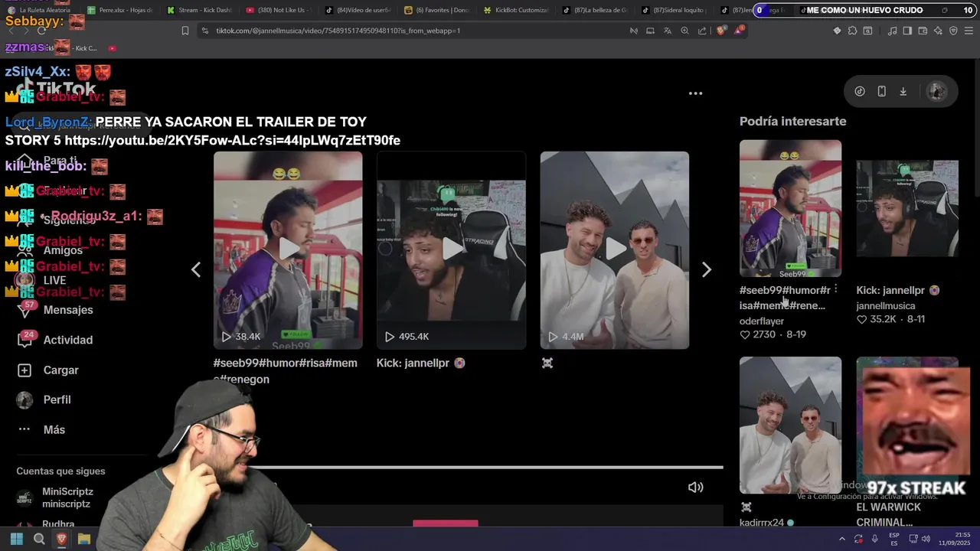The height and width of the screenshot is (551, 980).
Task: Show hidden system tray icons chevron
Action: (x=841, y=539)
